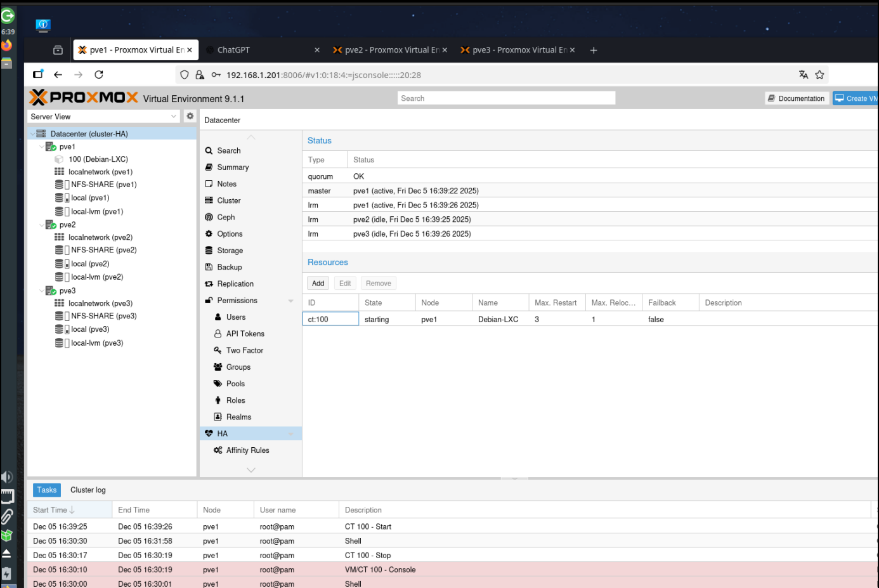Viewport: 879px width, 588px height.
Task: Collapse the Permissions submenu
Action: point(291,300)
